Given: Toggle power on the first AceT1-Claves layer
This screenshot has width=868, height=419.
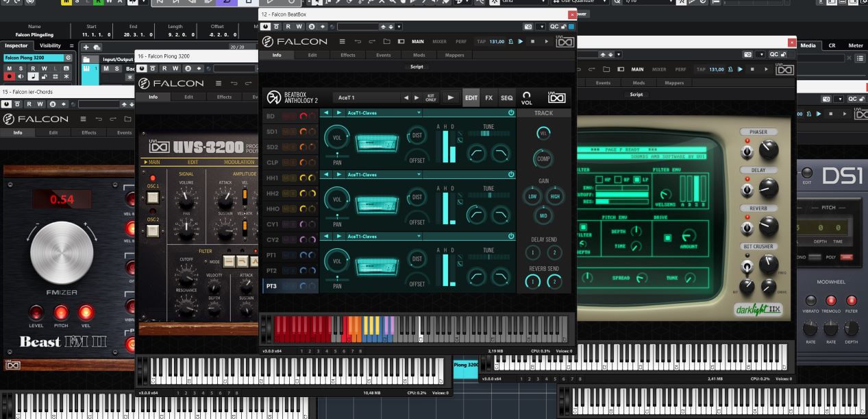Looking at the screenshot, I should [511, 112].
